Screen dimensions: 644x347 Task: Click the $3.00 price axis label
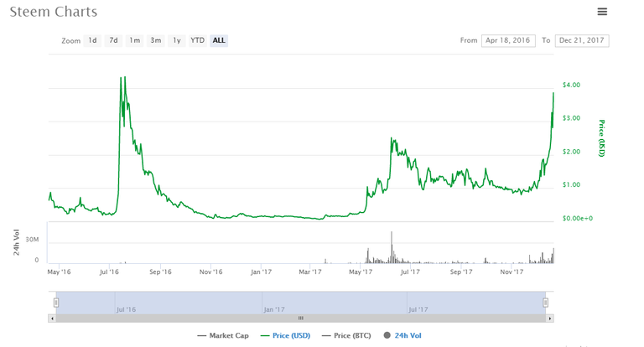tap(571, 118)
